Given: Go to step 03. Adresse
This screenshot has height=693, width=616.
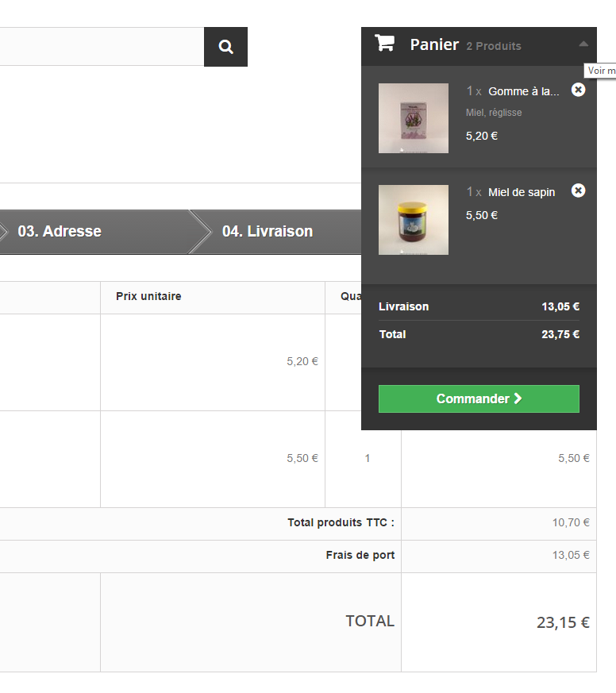Looking at the screenshot, I should (x=60, y=231).
